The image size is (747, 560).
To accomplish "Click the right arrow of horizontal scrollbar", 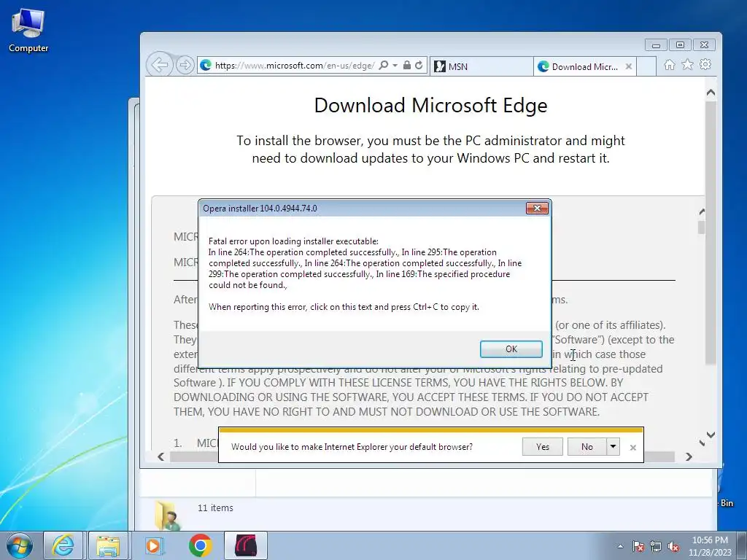I will pyautogui.click(x=689, y=456).
